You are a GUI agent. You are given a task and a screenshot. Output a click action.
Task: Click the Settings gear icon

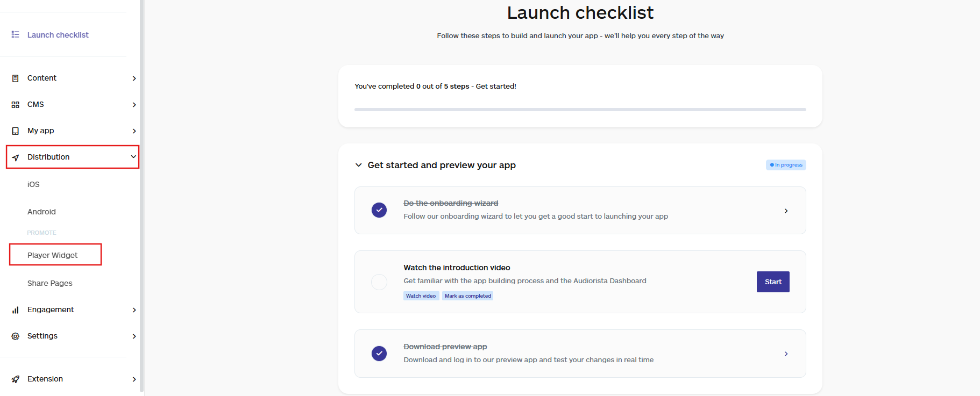click(x=16, y=336)
